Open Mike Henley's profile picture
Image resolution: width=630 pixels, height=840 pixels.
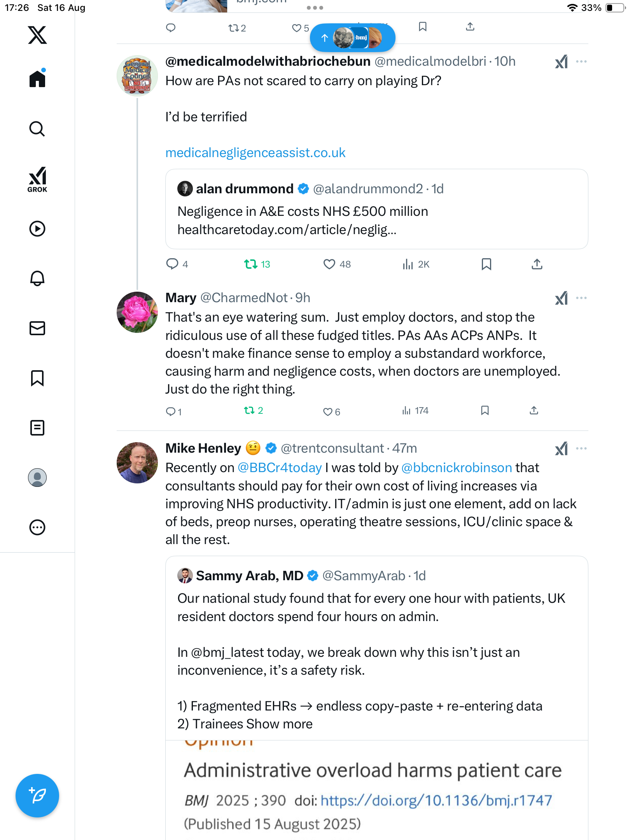[137, 463]
